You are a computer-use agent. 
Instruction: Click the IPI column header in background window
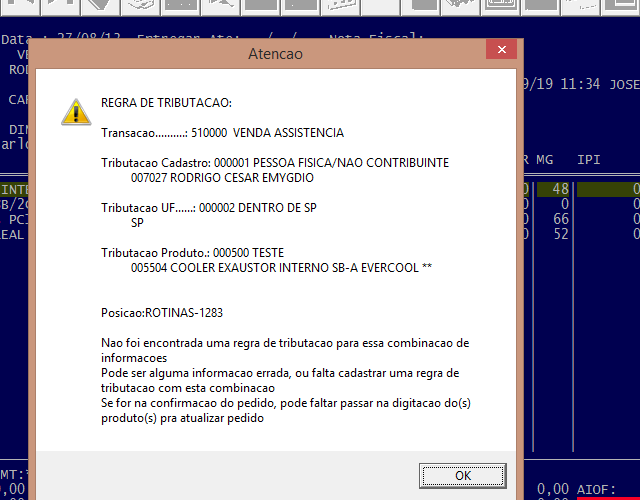(589, 160)
